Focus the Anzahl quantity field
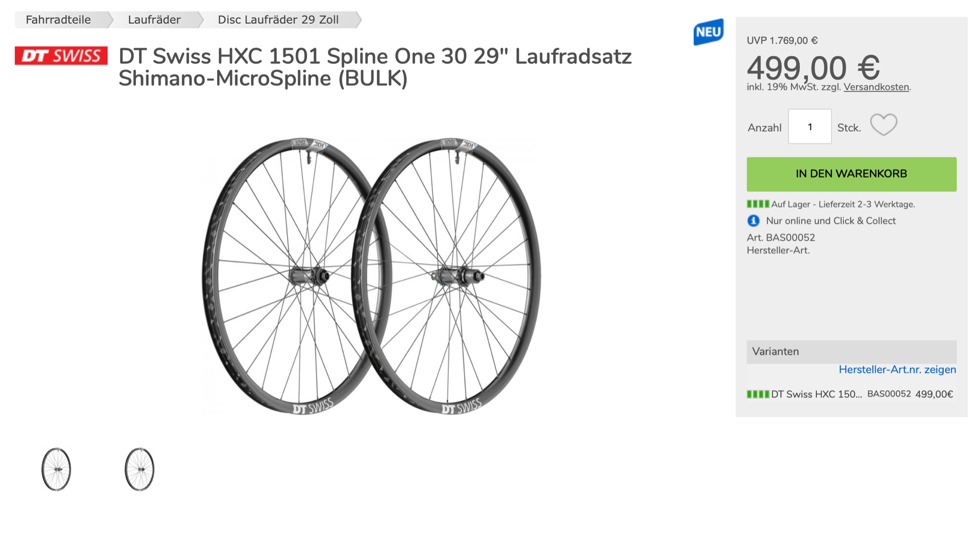The image size is (980, 540). (809, 127)
